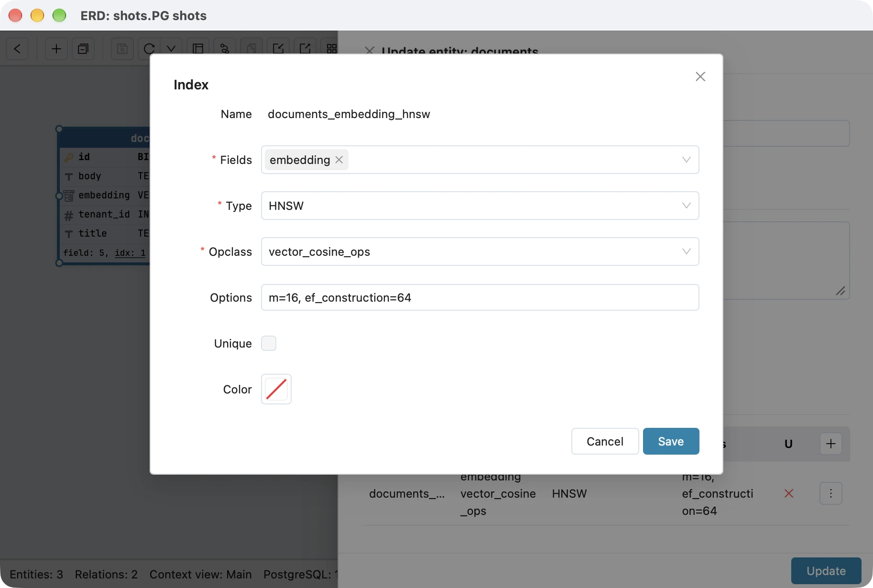
Task: Click the collapse-all toolbar icon
Action: 83,49
